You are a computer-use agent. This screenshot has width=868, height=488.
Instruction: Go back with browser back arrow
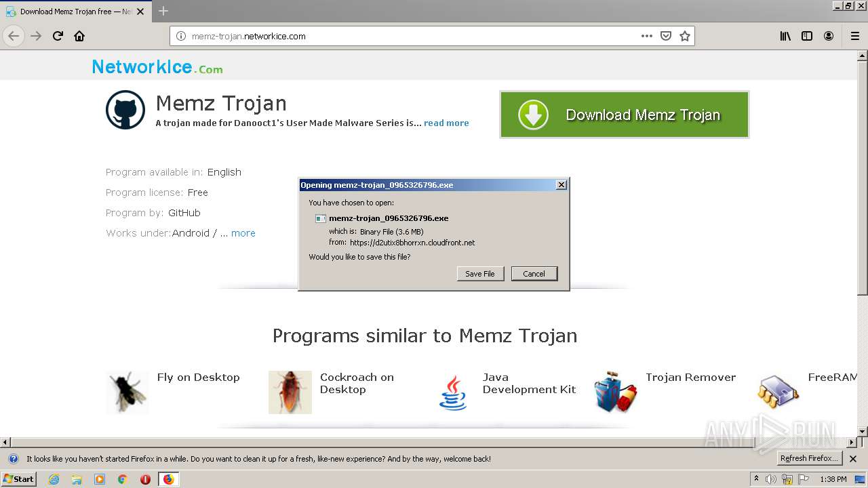[14, 36]
